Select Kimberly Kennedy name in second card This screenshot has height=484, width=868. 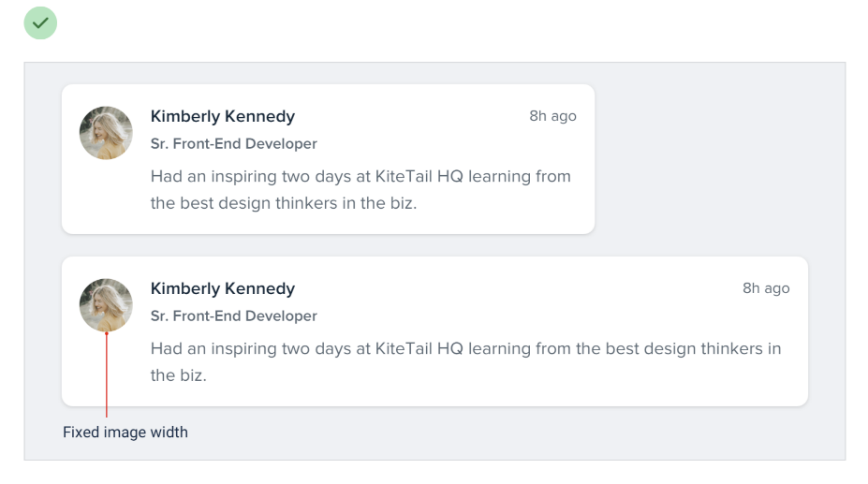tap(223, 288)
